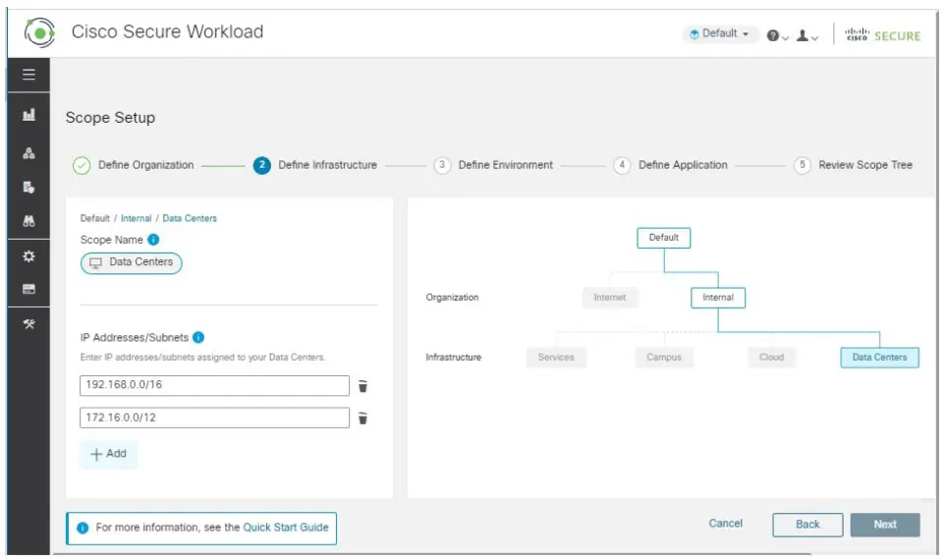Click the IP Addresses/Subnets info icon
Screen dimensions: 946x560
198,338
